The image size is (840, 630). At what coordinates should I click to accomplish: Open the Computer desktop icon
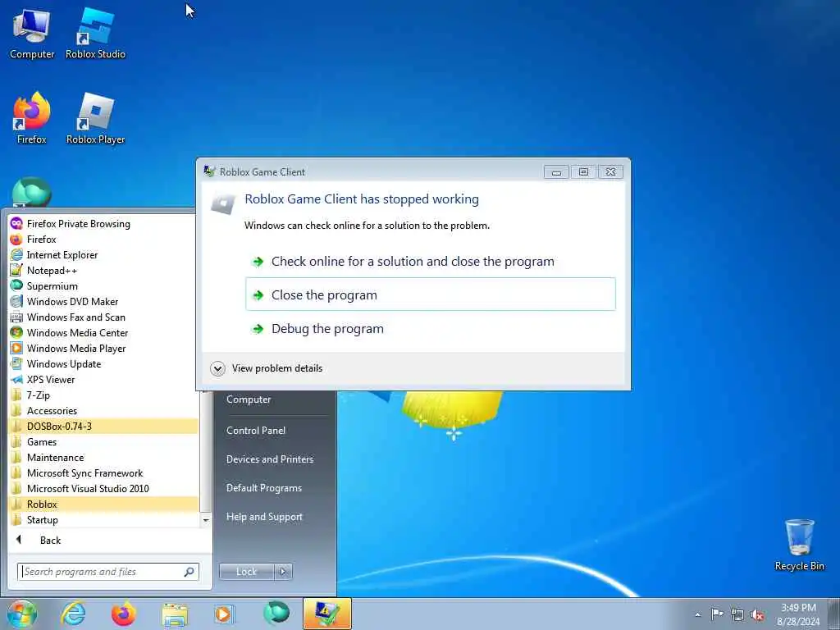pos(32,34)
